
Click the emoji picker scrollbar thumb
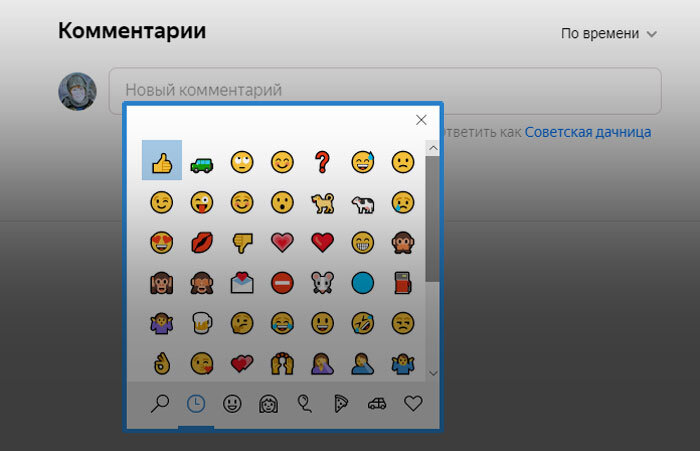coord(433,219)
